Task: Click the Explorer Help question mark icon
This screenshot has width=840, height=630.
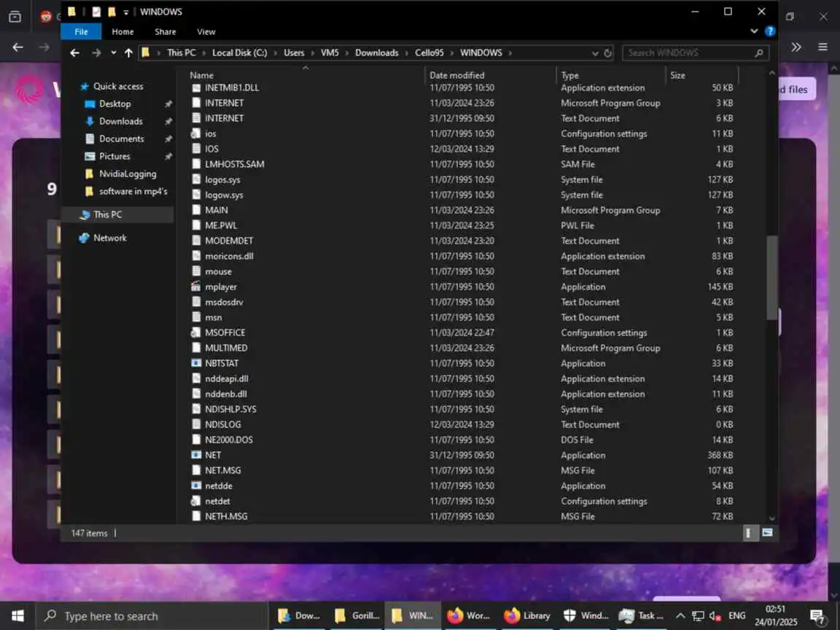Action: [x=770, y=31]
